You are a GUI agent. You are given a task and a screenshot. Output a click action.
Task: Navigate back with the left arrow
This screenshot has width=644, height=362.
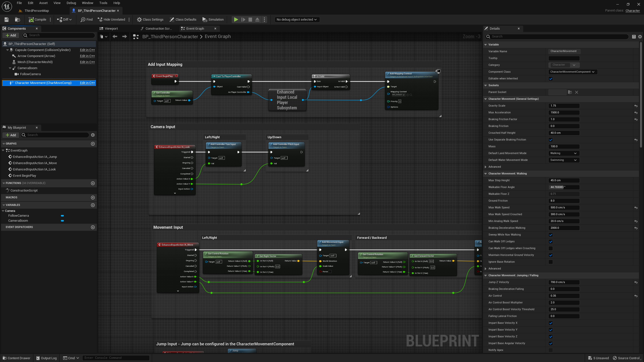(115, 37)
